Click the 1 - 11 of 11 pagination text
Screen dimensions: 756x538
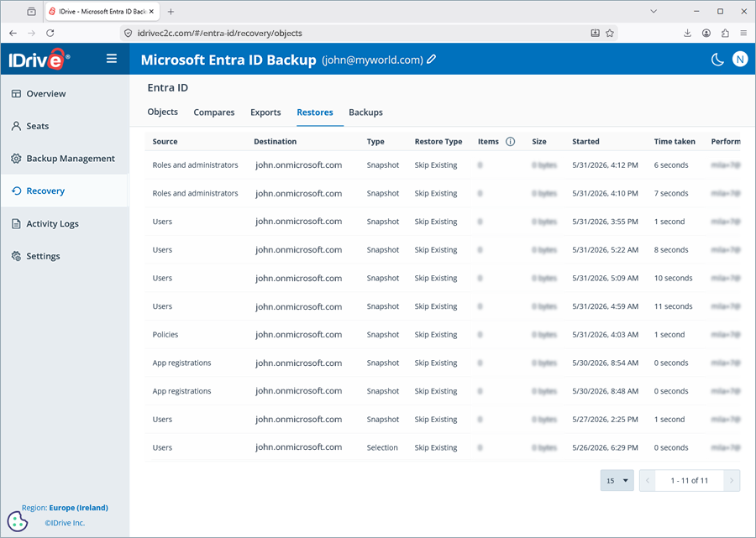click(690, 481)
